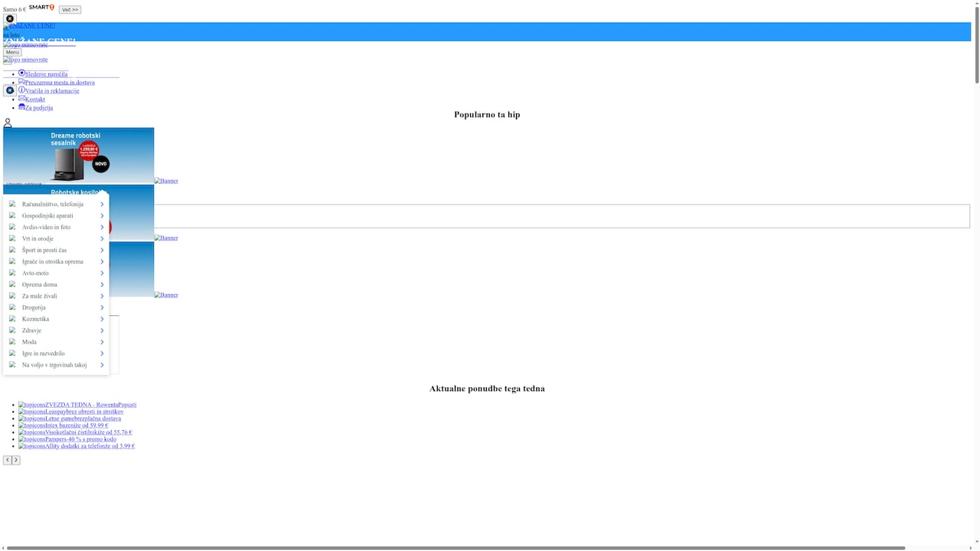
Task: Click the Več >> button
Action: (x=69, y=9)
